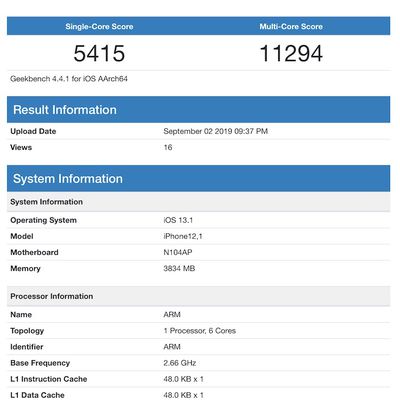Click the L1 Data Cache label
The width and height of the screenshot is (400, 400).
37,395
